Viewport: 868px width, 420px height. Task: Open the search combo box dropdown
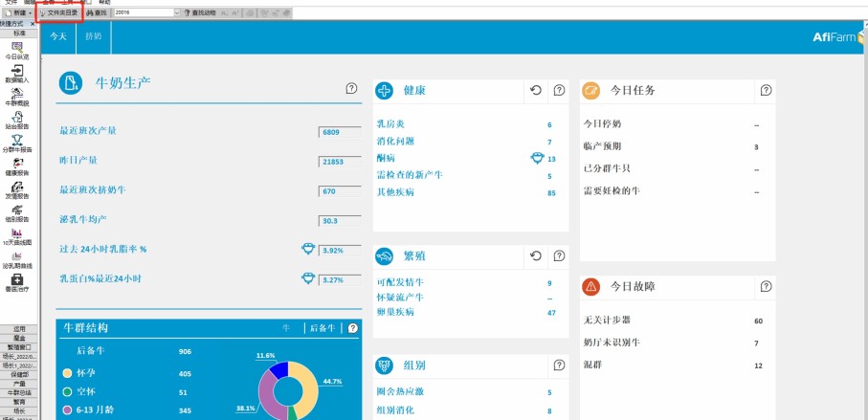(x=176, y=12)
